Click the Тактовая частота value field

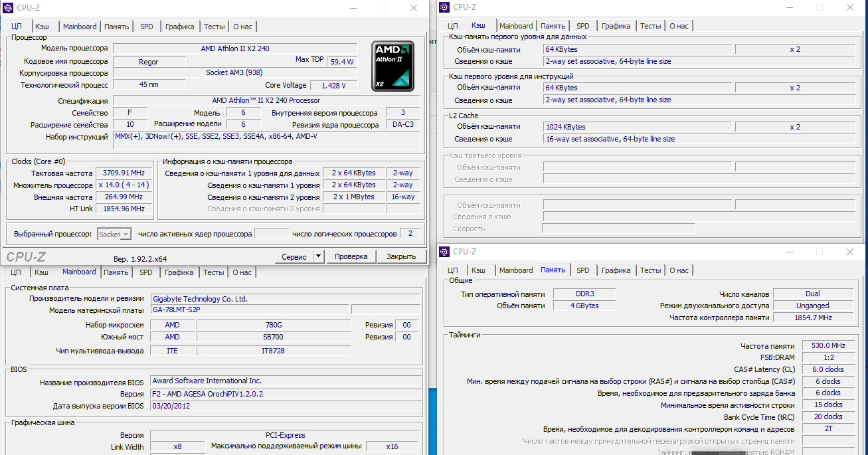(124, 173)
